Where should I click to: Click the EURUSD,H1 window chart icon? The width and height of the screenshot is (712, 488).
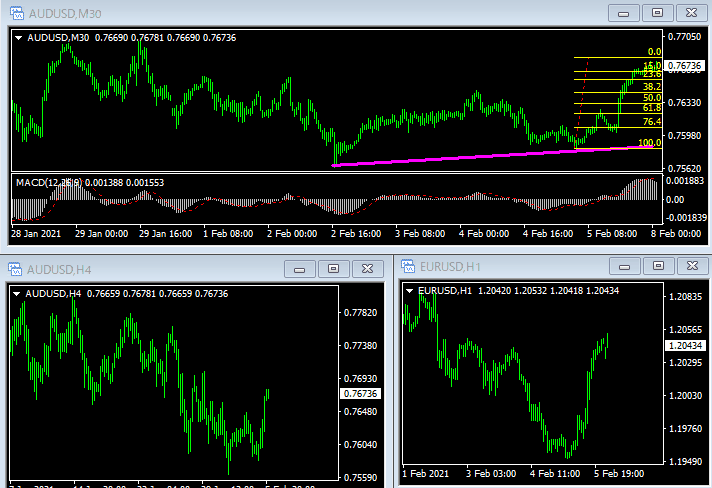[x=408, y=266]
